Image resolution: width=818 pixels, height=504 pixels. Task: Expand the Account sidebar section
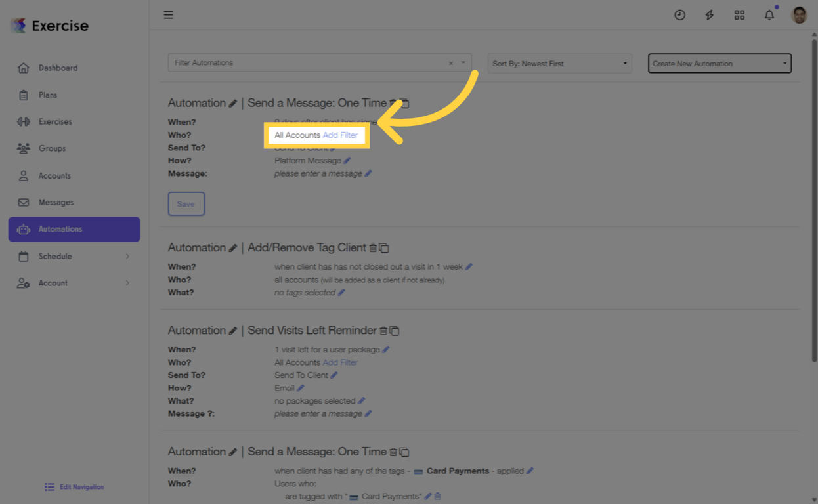74,283
